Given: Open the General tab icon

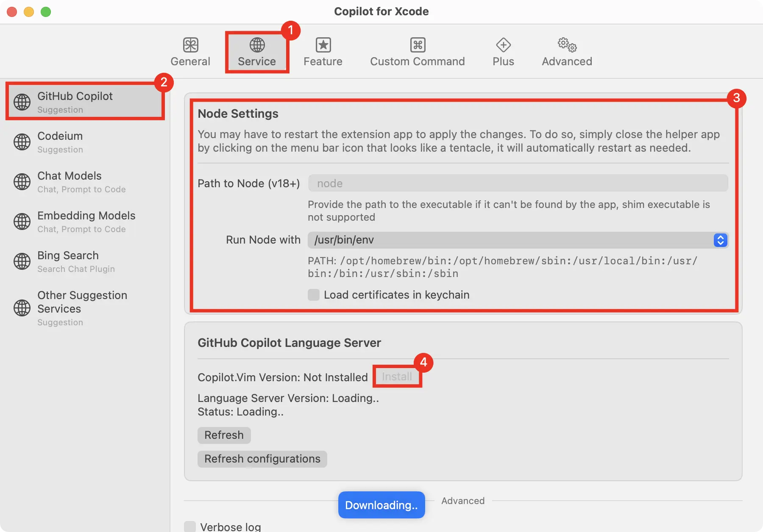Looking at the screenshot, I should (190, 45).
